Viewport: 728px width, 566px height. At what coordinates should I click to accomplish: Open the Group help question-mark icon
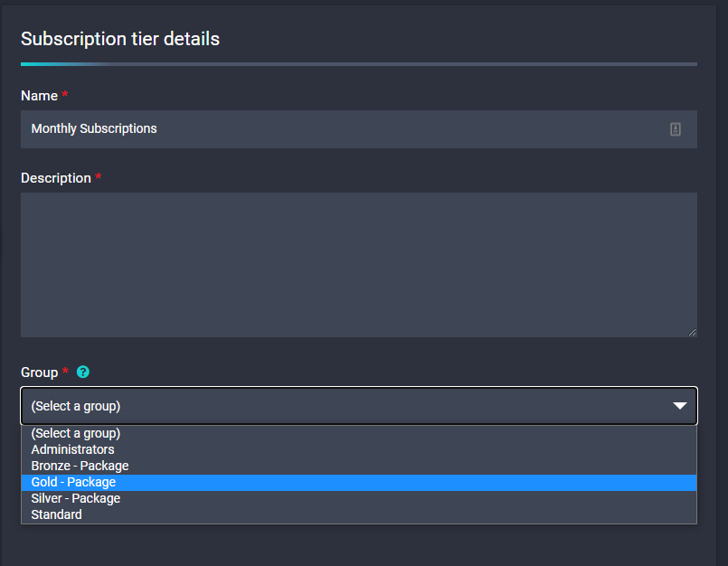[x=83, y=372]
